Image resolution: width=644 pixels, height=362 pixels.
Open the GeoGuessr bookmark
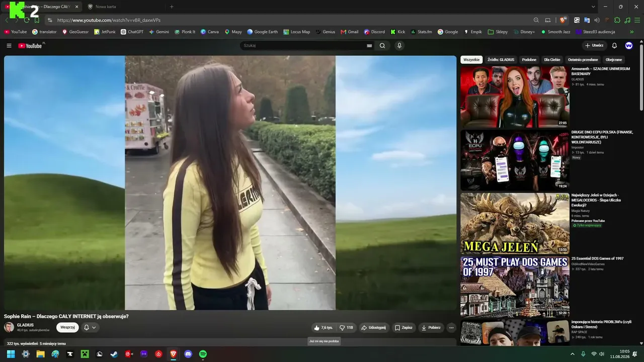point(75,32)
